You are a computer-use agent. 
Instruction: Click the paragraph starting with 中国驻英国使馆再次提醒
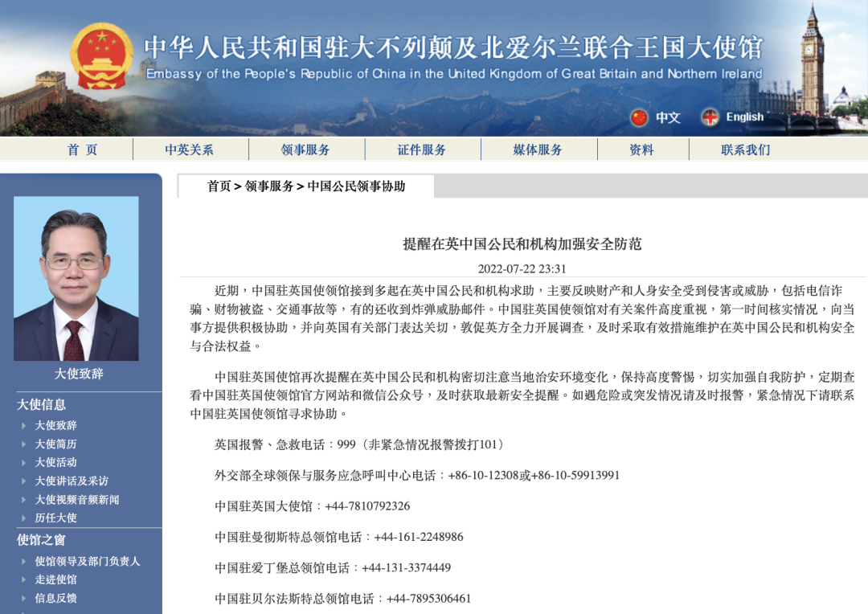522,395
